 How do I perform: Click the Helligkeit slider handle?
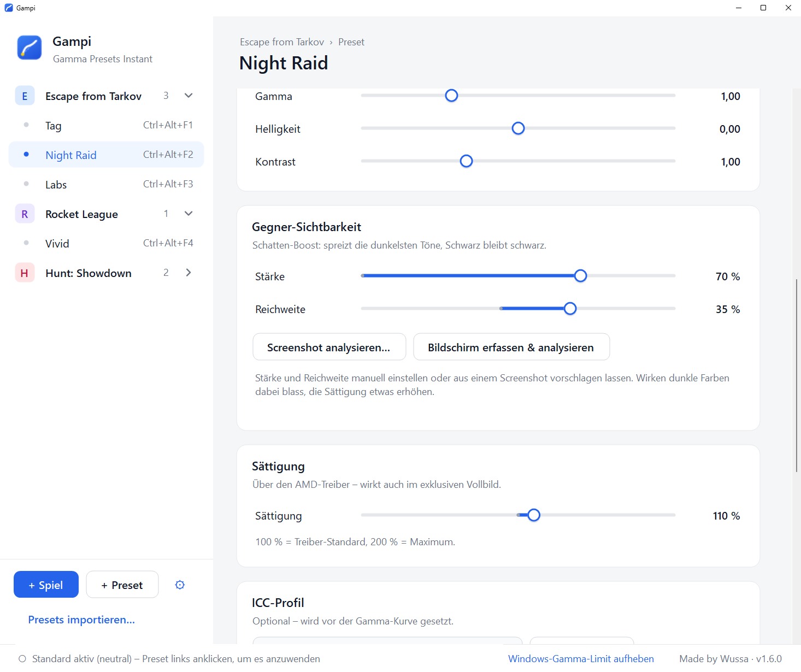[518, 128]
